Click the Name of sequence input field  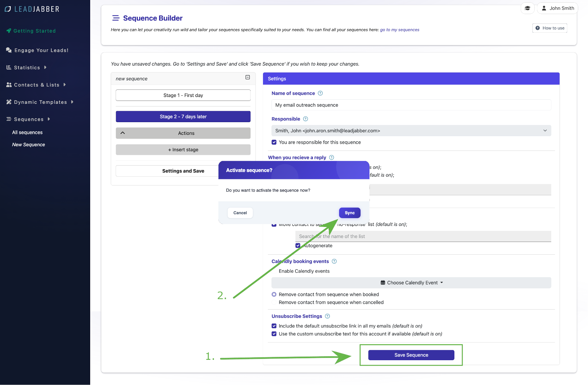point(411,105)
